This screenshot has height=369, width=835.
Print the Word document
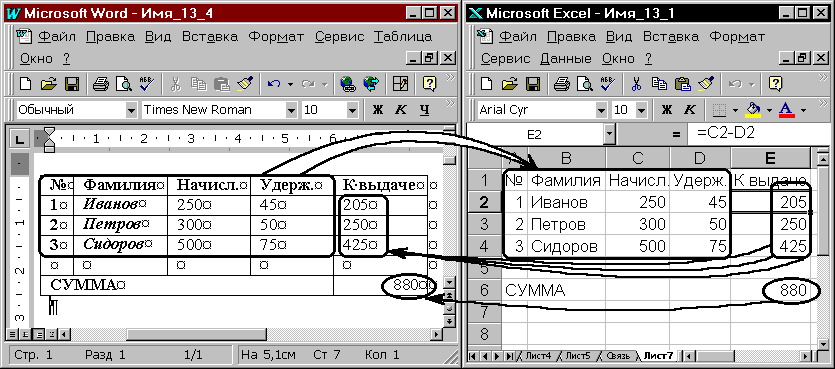[101, 84]
